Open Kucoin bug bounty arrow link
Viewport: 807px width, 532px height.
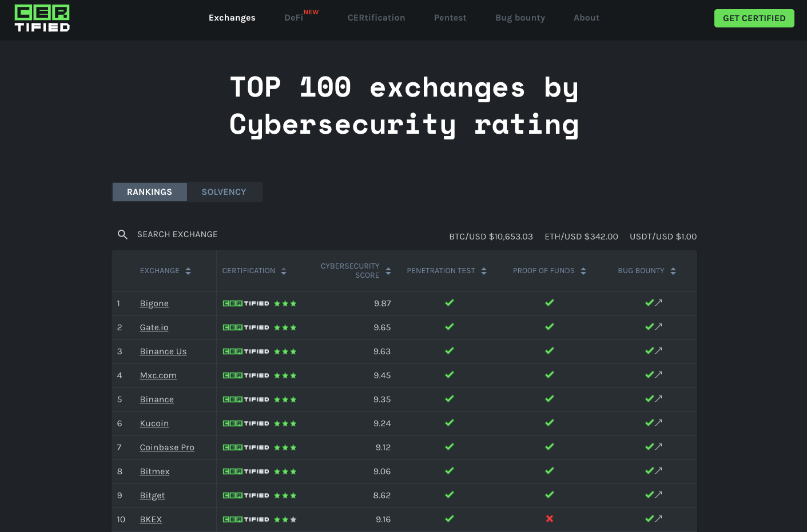point(658,423)
